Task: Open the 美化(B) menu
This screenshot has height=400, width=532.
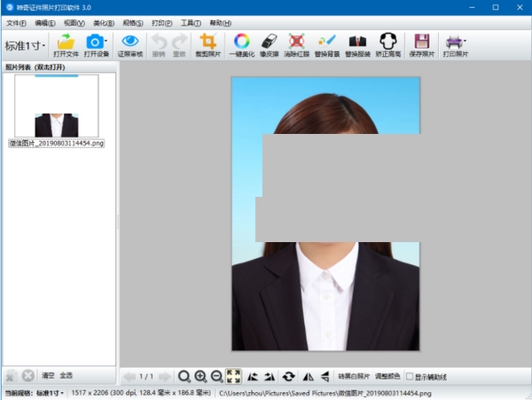Action: [104, 22]
